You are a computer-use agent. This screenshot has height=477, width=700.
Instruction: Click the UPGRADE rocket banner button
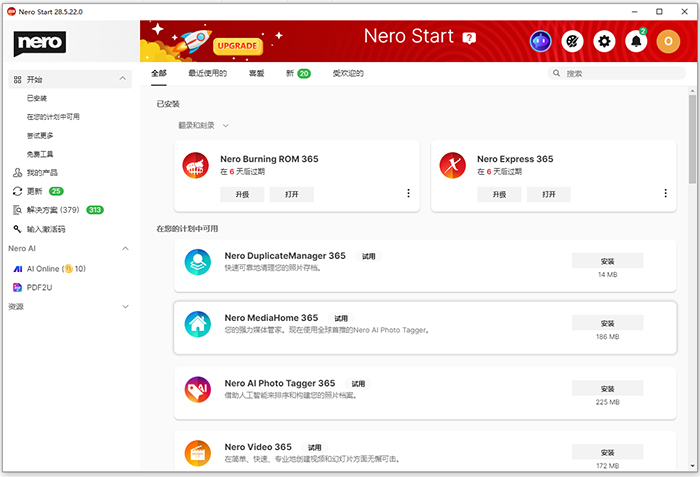[238, 46]
